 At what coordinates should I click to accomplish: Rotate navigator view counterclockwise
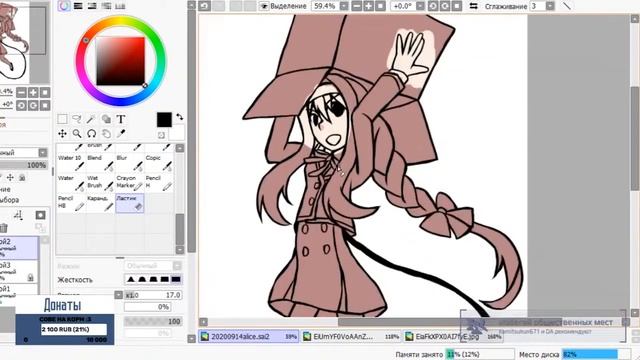coord(21,106)
